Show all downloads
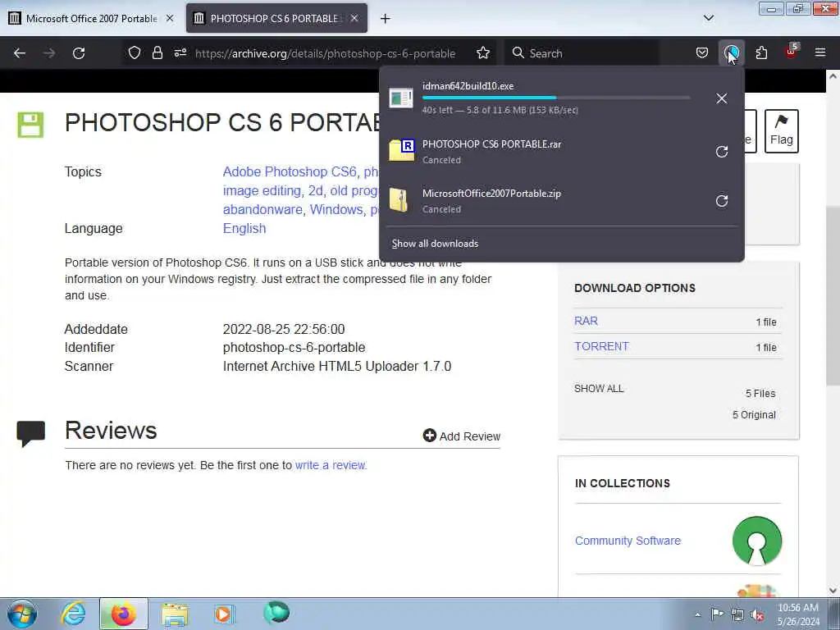The width and height of the screenshot is (840, 630). point(435,244)
